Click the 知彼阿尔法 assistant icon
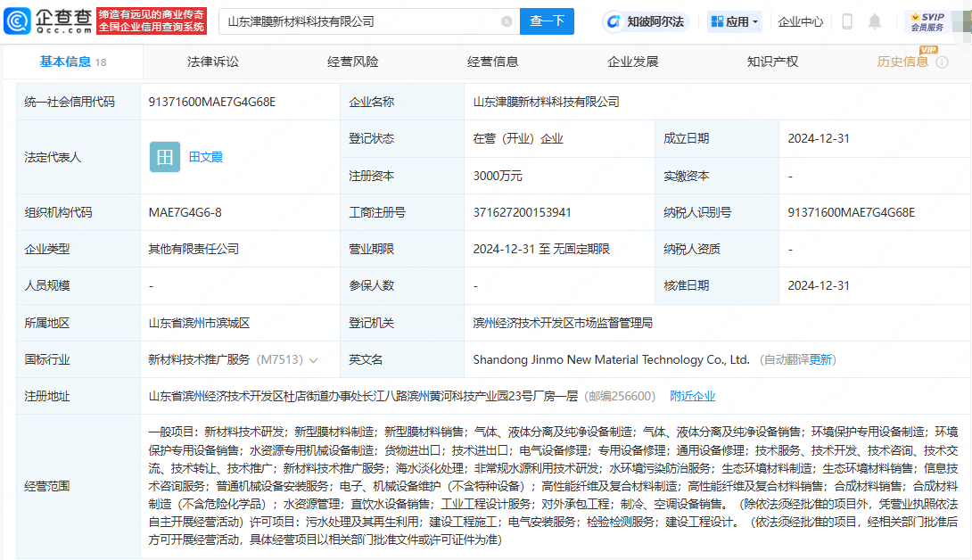 [614, 21]
